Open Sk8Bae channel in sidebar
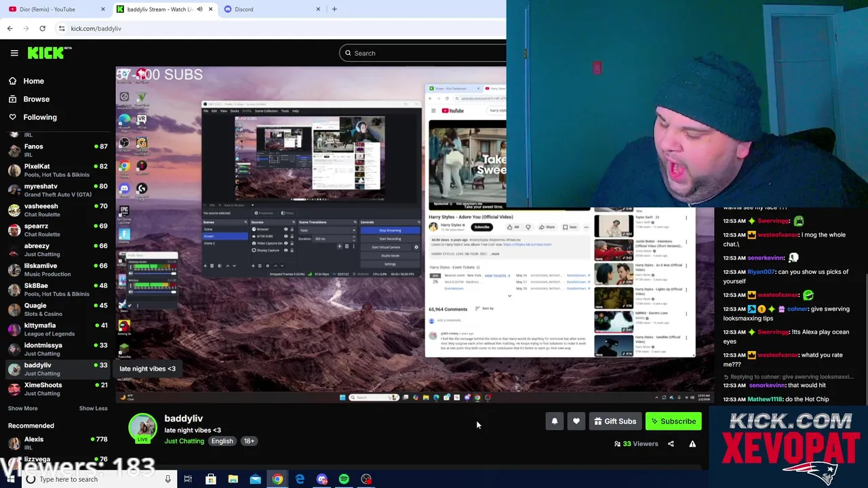Image resolution: width=868 pixels, height=488 pixels. pyautogui.click(x=58, y=289)
